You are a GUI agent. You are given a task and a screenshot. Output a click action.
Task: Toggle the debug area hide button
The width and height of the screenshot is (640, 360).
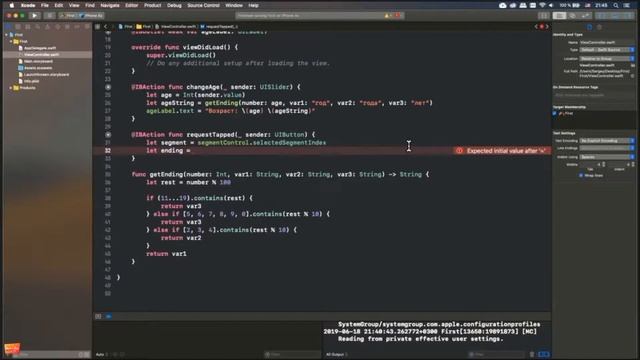(x=98, y=316)
